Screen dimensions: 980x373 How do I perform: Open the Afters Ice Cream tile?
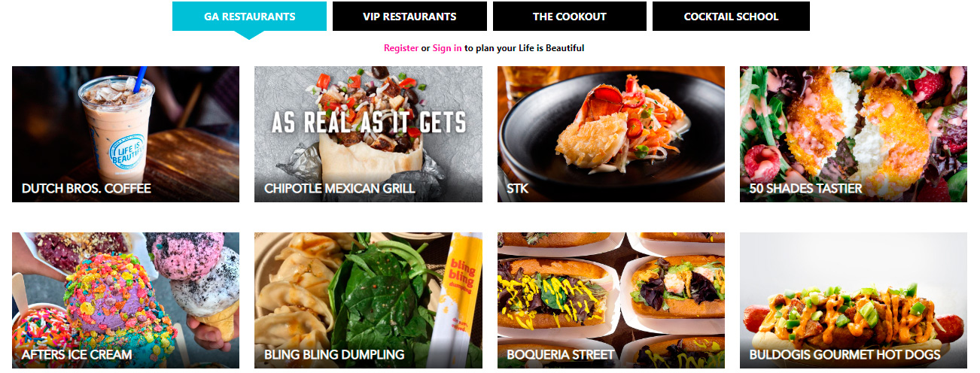(x=126, y=300)
